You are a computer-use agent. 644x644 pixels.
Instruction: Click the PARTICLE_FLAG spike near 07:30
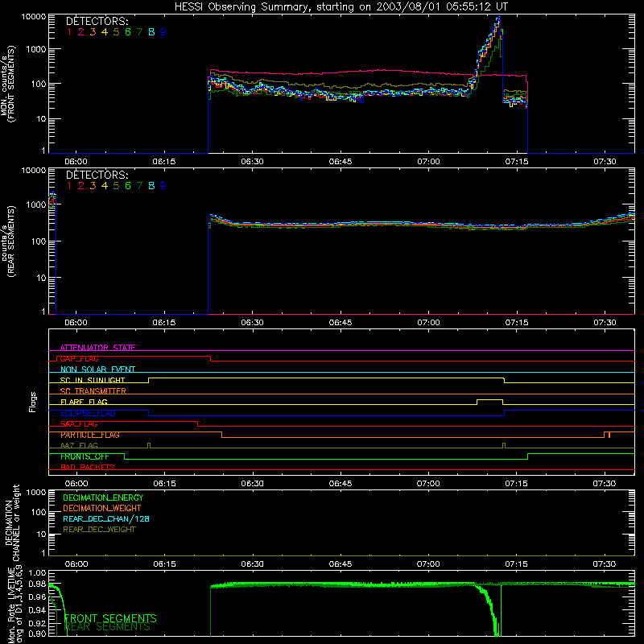(609, 435)
